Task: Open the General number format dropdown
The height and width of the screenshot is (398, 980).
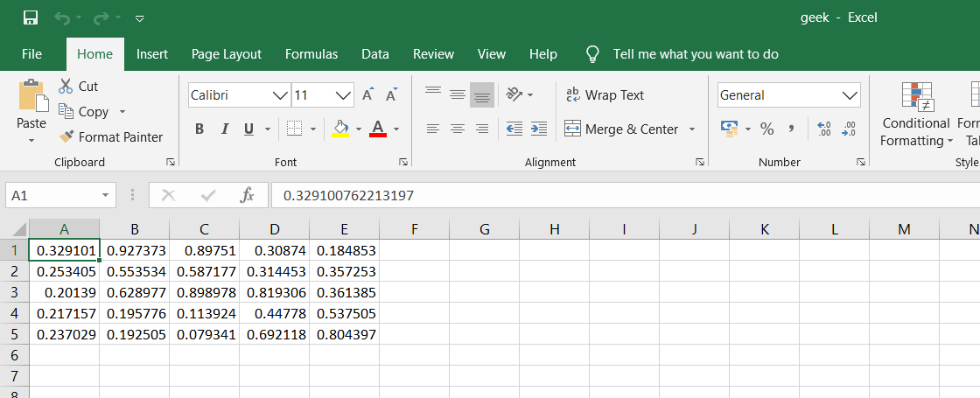Action: [x=850, y=95]
